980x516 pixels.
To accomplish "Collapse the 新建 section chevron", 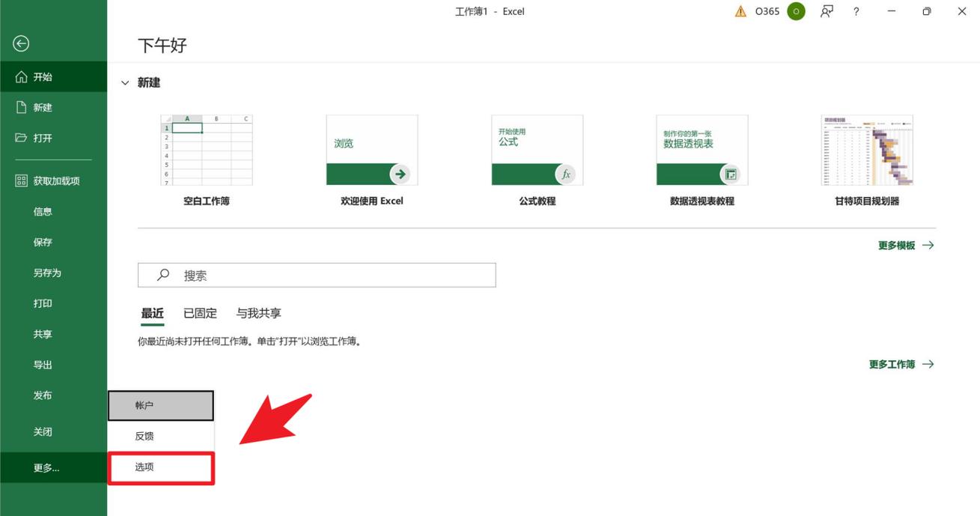I will click(x=124, y=82).
